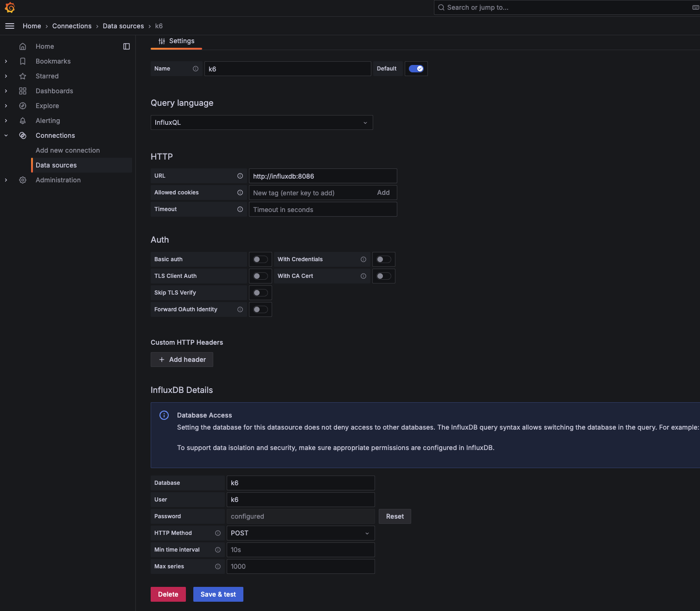Click the info icon next to Timeout
Viewport: 700px width, 611px height.
(x=240, y=209)
